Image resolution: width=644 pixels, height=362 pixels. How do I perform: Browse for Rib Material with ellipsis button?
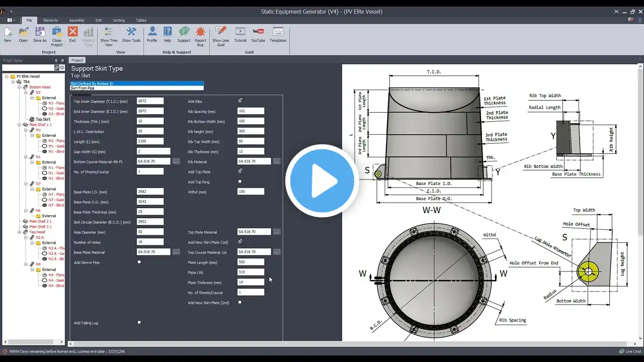click(x=277, y=161)
